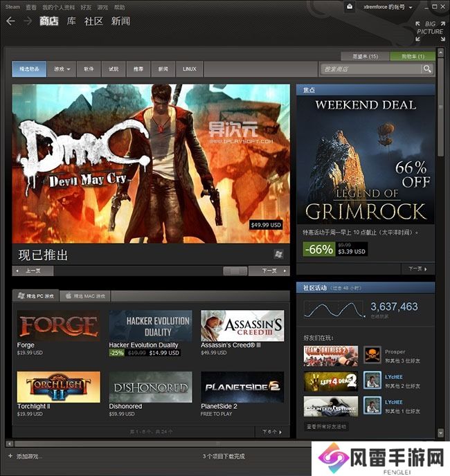The image size is (450, 476).
Task: Open Hacker Evolution Duality capsule
Action: click(150, 325)
